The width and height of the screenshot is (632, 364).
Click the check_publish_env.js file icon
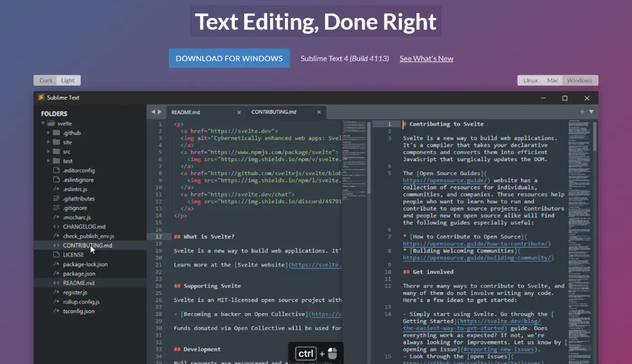pyautogui.click(x=57, y=236)
